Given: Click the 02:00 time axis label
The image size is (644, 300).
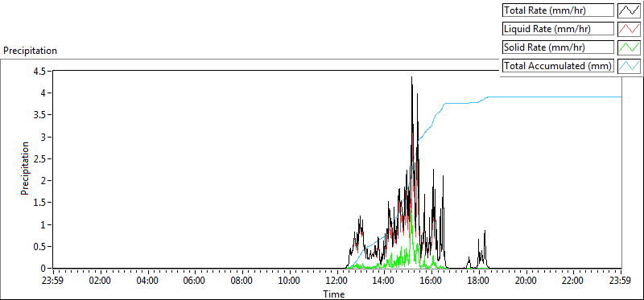Looking at the screenshot, I should [101, 281].
